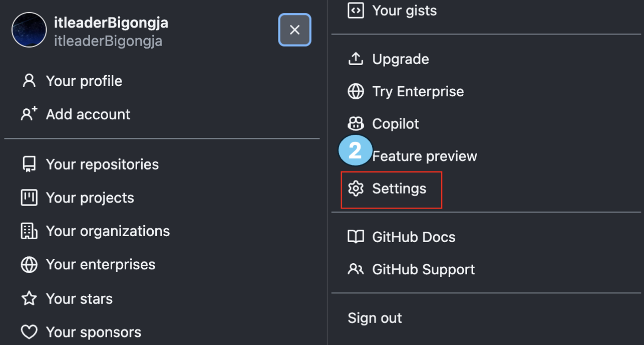Click the Upgrade upload icon
644x345 pixels.
click(356, 59)
